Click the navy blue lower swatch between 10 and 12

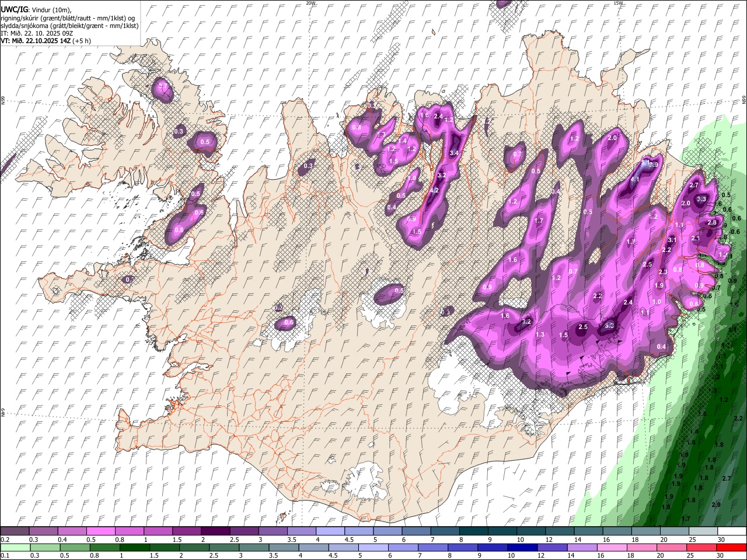pyautogui.click(x=522, y=547)
